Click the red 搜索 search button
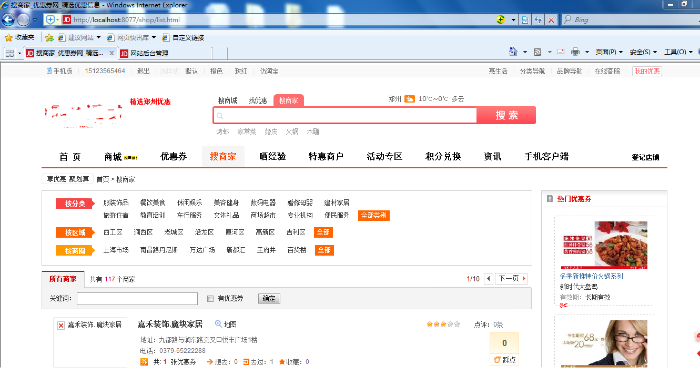700x368 pixels. (506, 115)
